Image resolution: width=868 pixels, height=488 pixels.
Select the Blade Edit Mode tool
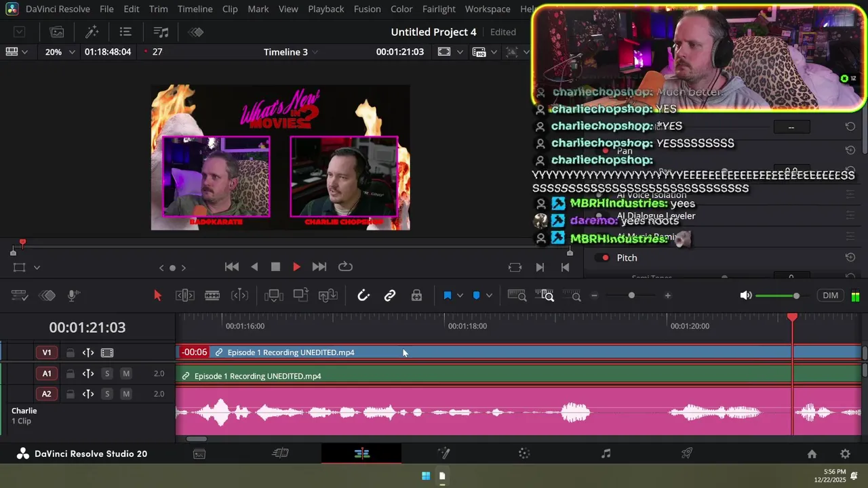tap(239, 296)
